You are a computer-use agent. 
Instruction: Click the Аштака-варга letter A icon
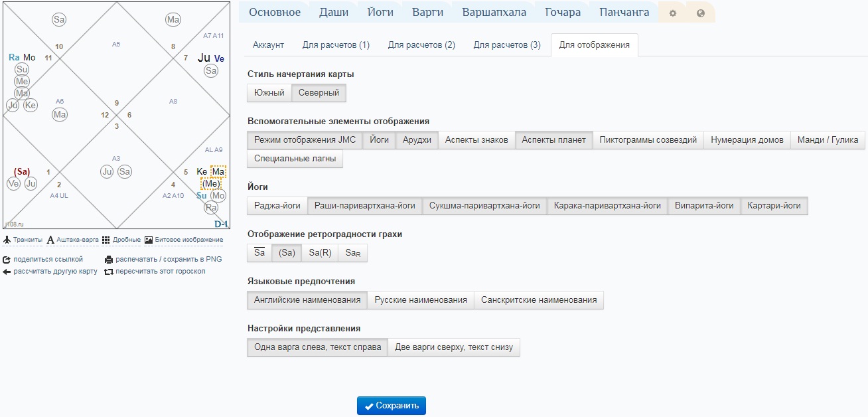click(50, 240)
